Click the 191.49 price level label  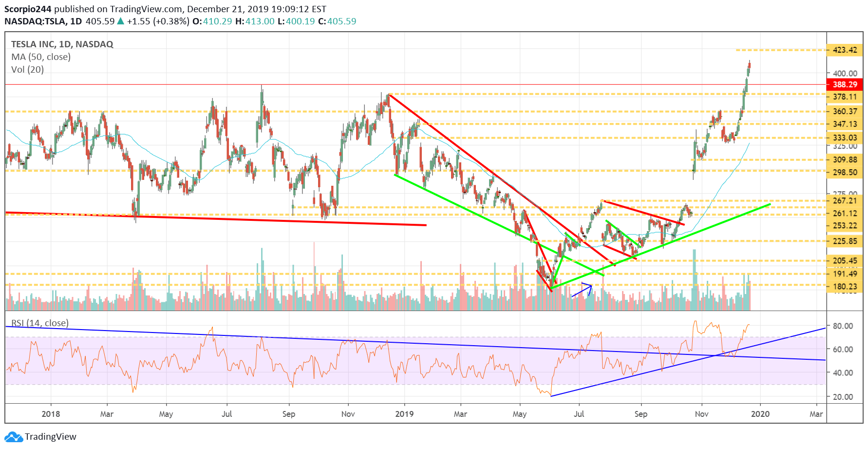pyautogui.click(x=845, y=274)
